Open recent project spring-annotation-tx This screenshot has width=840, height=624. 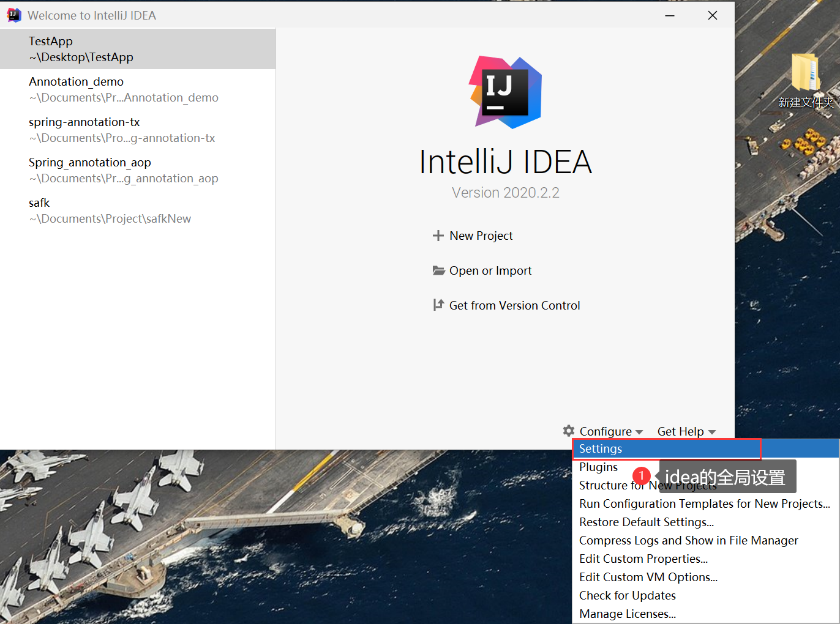point(138,130)
